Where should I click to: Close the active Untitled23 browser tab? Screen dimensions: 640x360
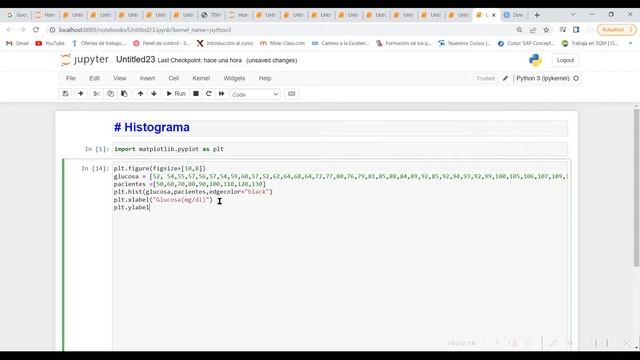point(493,15)
